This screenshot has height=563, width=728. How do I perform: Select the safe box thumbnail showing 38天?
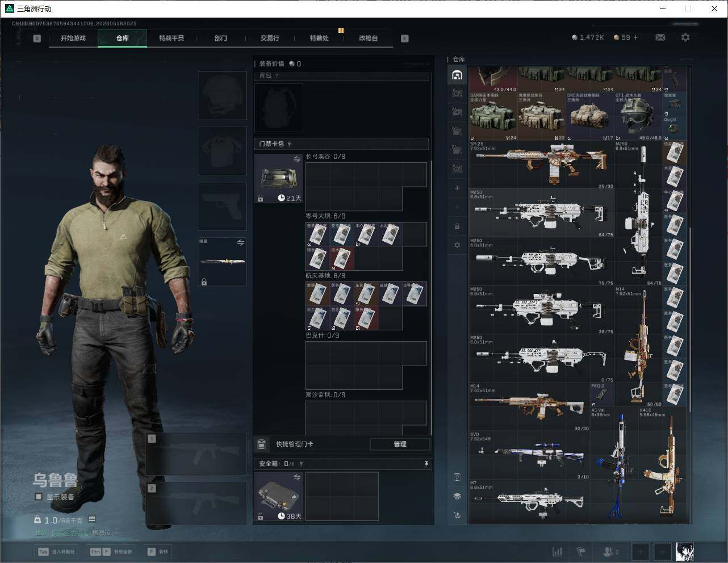coord(279,496)
